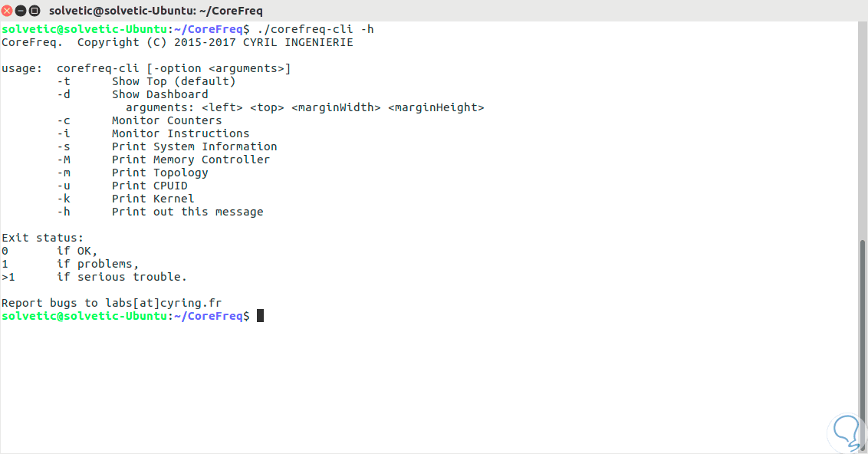Click the 'Print CPUID' option line
The image size is (868, 454).
point(150,186)
